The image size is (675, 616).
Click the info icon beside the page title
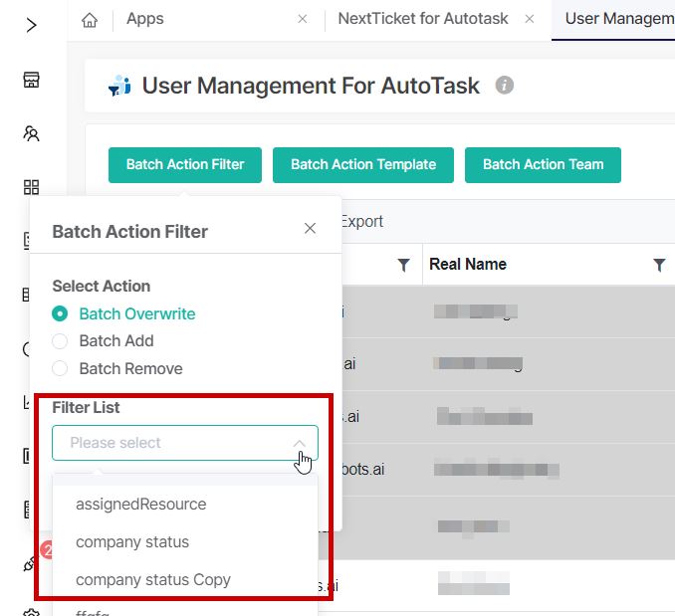pos(505,86)
